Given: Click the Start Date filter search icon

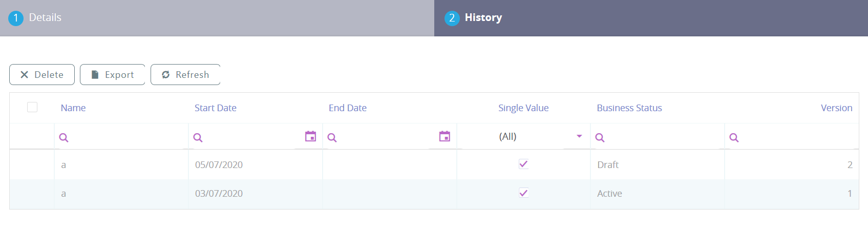Looking at the screenshot, I should [x=198, y=137].
